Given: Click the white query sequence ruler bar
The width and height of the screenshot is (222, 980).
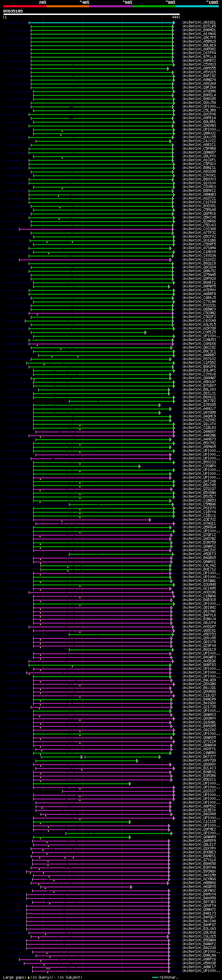Looking at the screenshot, I should [92, 14].
